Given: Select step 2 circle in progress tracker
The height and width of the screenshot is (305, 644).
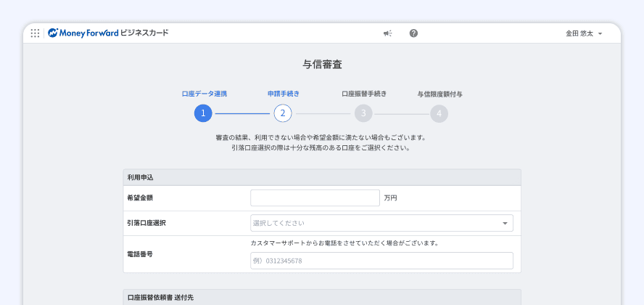Looking at the screenshot, I should tap(283, 113).
